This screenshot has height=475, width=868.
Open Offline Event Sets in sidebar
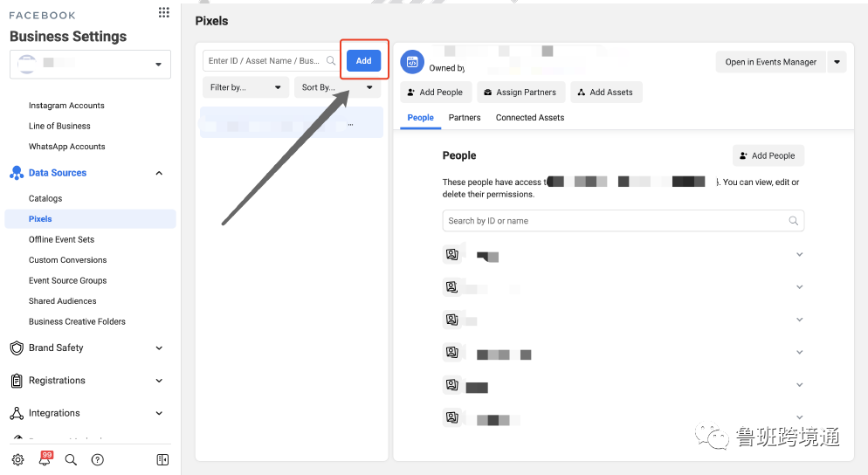tap(61, 239)
